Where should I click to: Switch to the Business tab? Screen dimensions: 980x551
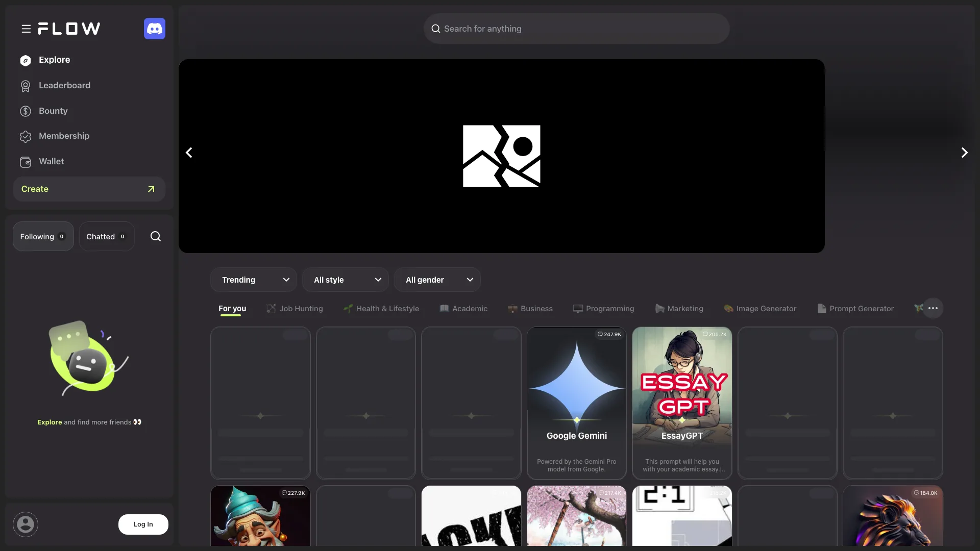click(x=530, y=309)
